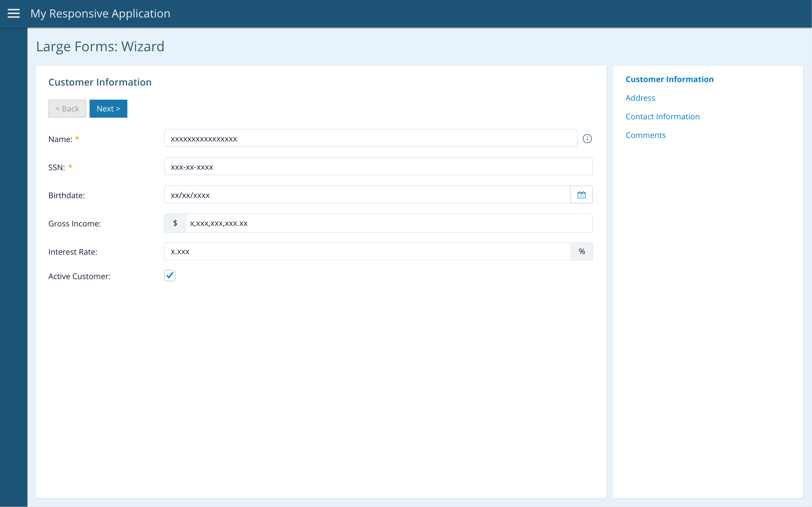Screen dimensions: 812x507
Task: Click the dollar sign prefix in Gross Income
Action: [x=175, y=223]
